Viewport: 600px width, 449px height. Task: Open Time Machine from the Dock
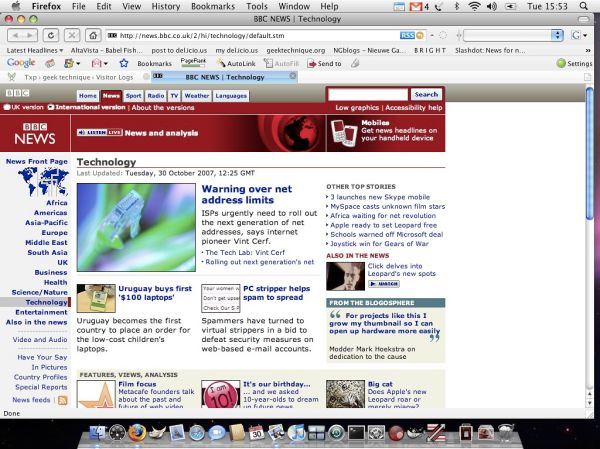[x=336, y=433]
